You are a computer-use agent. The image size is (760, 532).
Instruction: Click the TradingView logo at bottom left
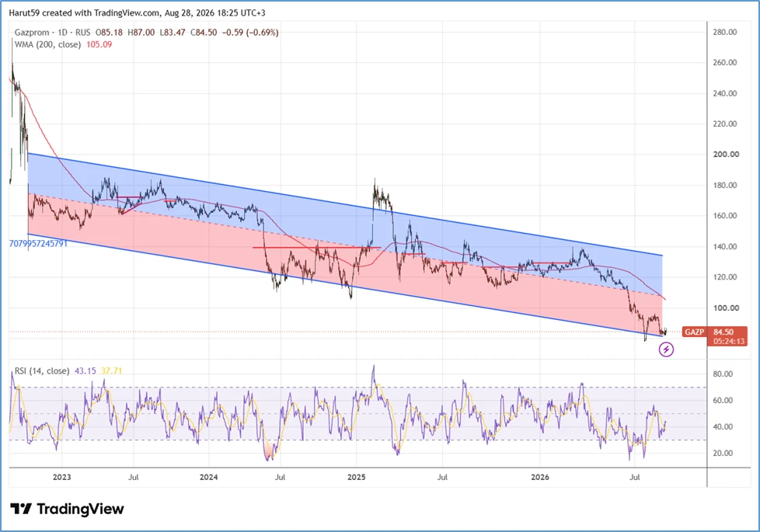[x=67, y=509]
